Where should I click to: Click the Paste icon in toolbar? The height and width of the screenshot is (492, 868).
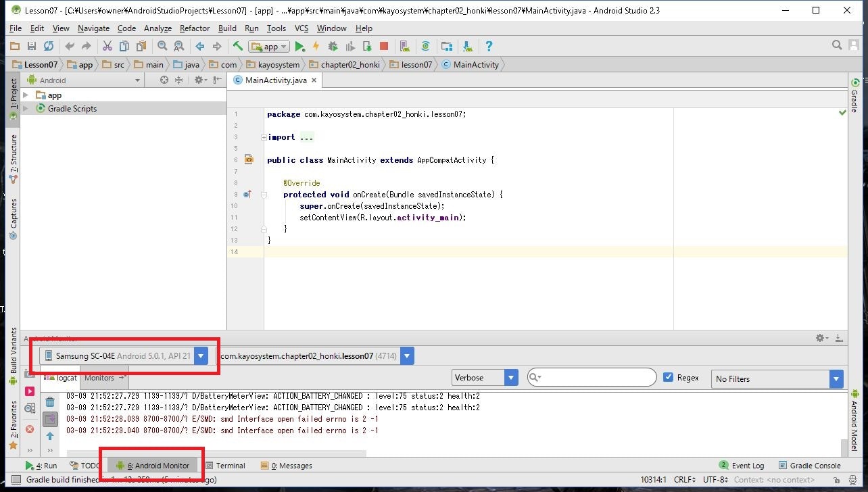(x=141, y=46)
